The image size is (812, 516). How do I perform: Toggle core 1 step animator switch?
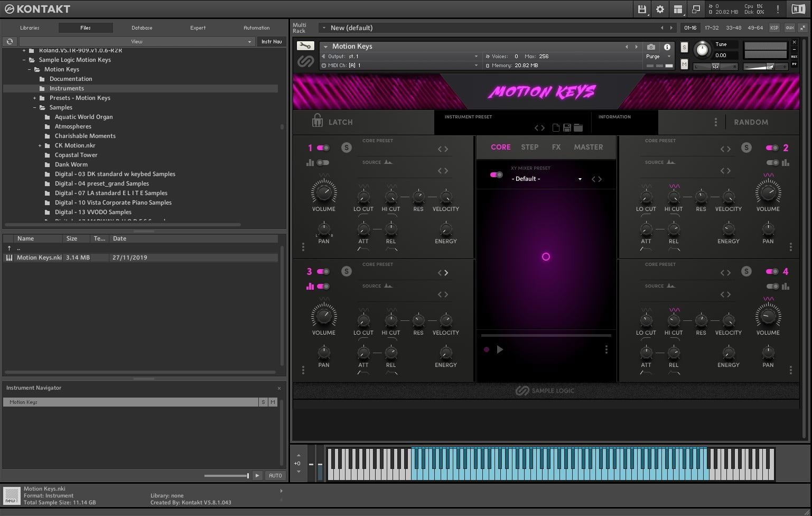(323, 163)
